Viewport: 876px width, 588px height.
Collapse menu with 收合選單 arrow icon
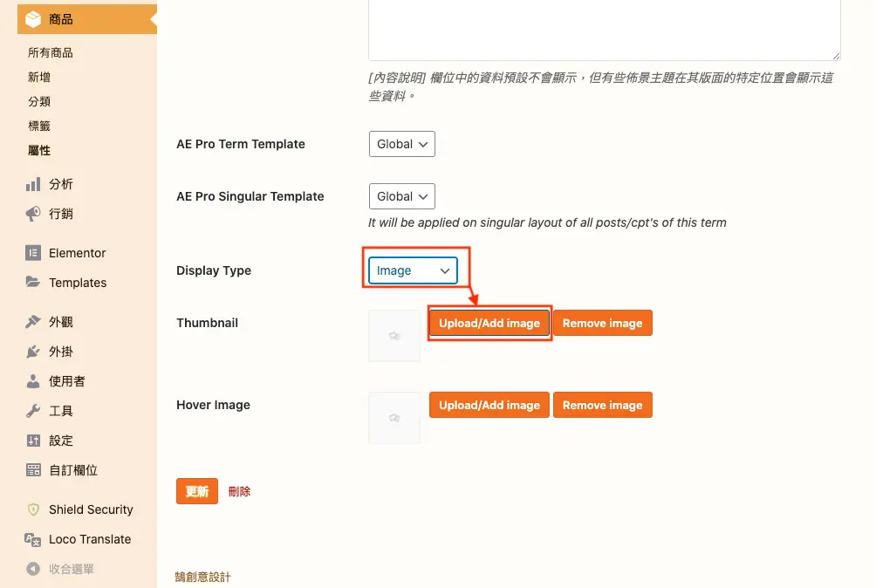tap(33, 569)
